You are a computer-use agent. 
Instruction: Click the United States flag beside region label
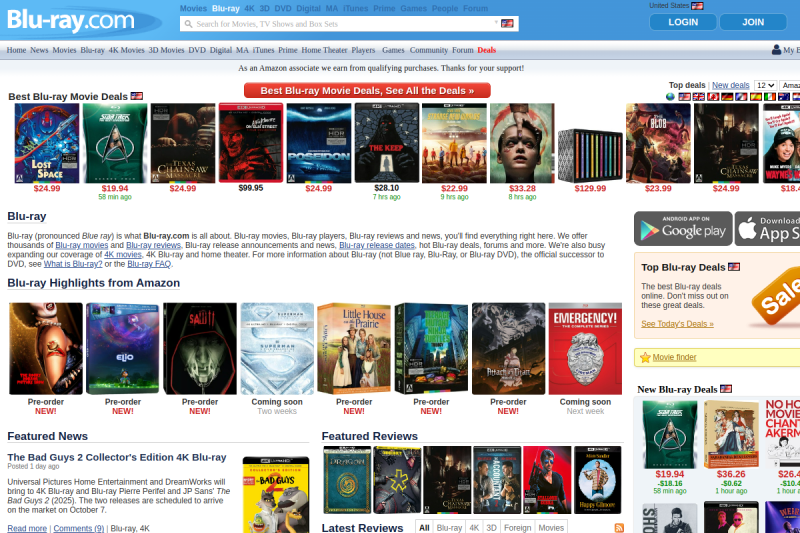point(697,6)
